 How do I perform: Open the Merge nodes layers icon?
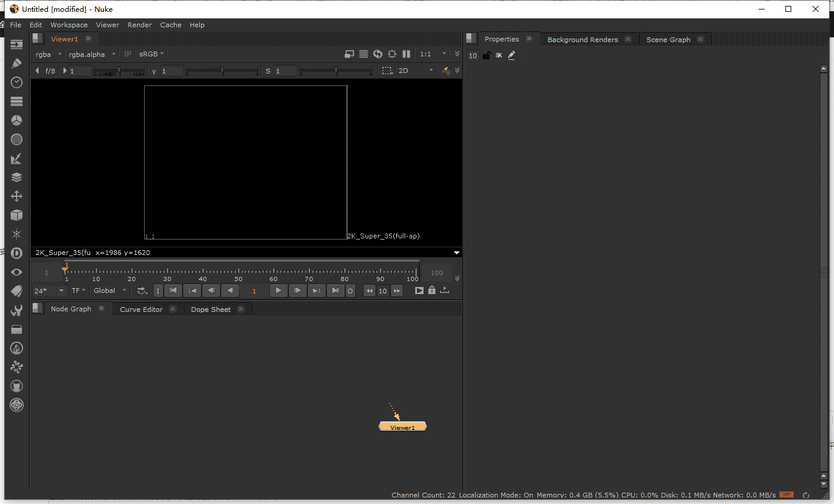click(17, 177)
